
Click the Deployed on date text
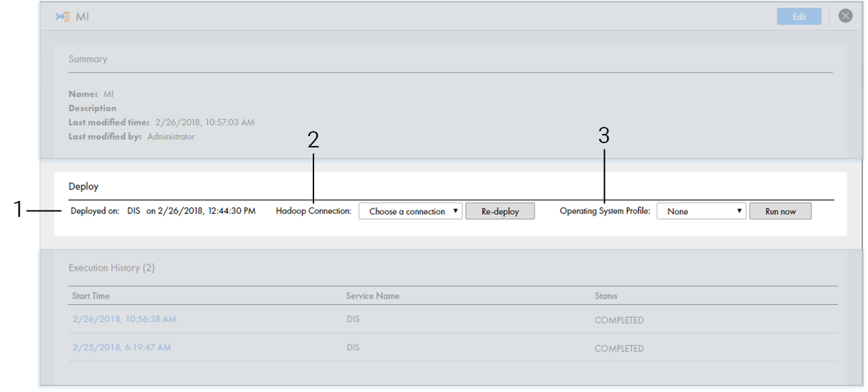201,211
